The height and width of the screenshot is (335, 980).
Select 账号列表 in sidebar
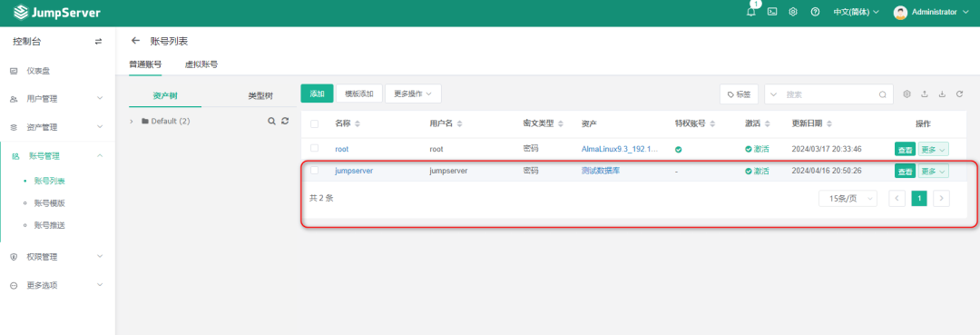click(x=50, y=182)
